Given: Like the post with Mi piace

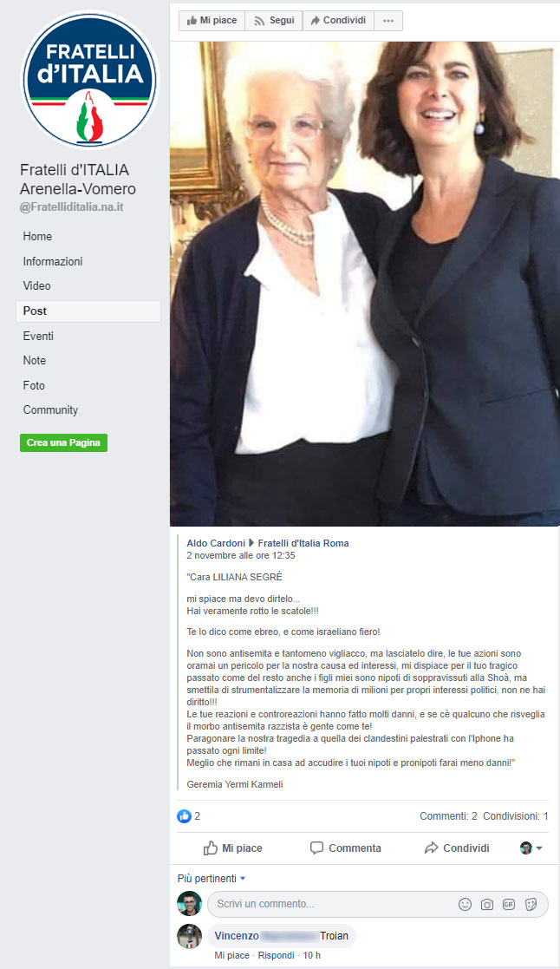Looking at the screenshot, I should (x=233, y=848).
